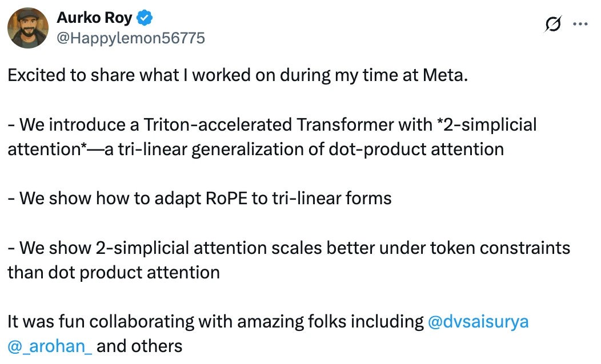The width and height of the screenshot is (601, 364).
Task: Click the "and others" closing text
Action: coord(140,346)
